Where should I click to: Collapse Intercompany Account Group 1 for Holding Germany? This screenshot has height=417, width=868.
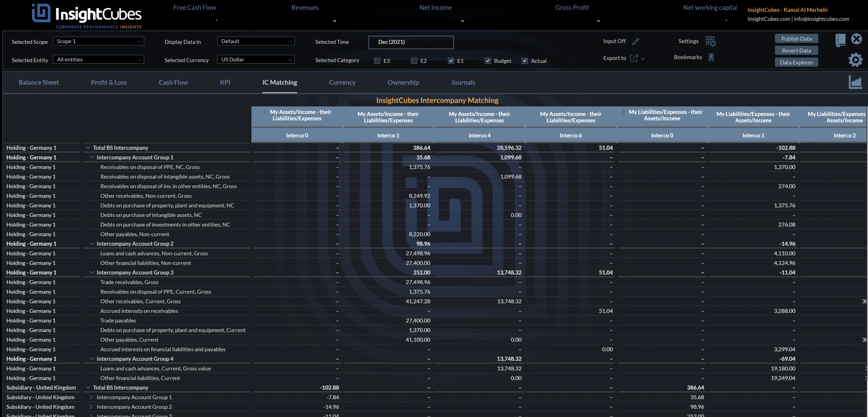[x=92, y=157]
